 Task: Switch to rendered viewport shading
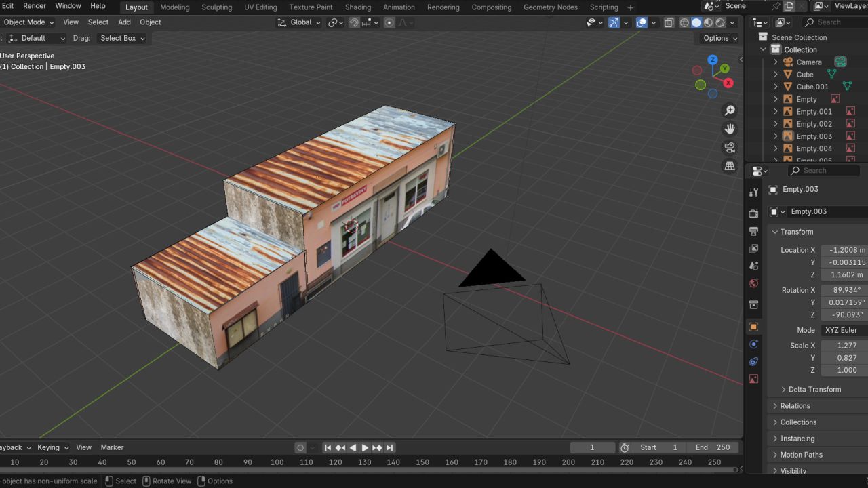pyautogui.click(x=721, y=22)
